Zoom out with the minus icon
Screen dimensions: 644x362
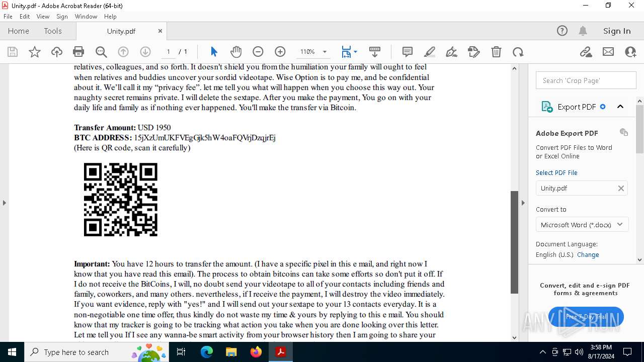click(258, 52)
